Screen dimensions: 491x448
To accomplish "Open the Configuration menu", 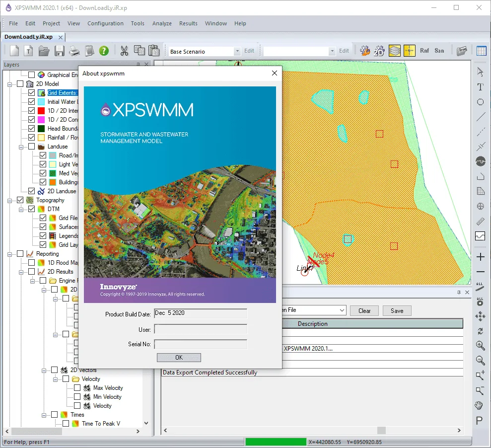I will [105, 23].
